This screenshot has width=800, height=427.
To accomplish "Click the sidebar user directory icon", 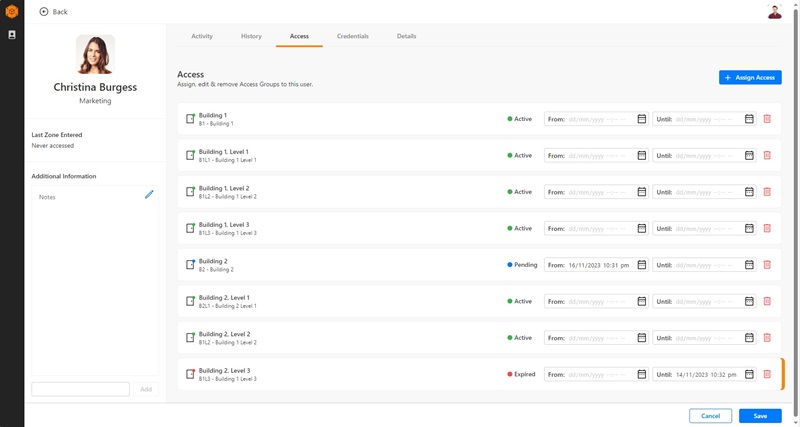I will click(12, 34).
